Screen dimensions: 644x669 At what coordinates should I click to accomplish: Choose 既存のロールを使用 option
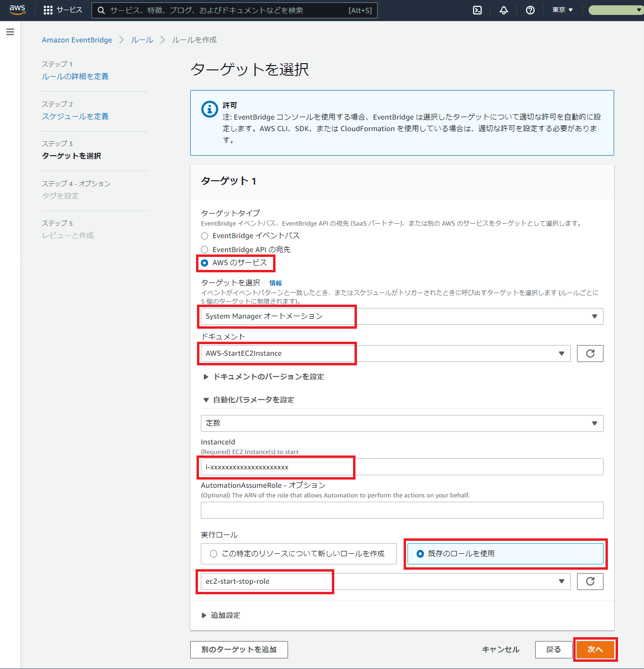click(505, 554)
